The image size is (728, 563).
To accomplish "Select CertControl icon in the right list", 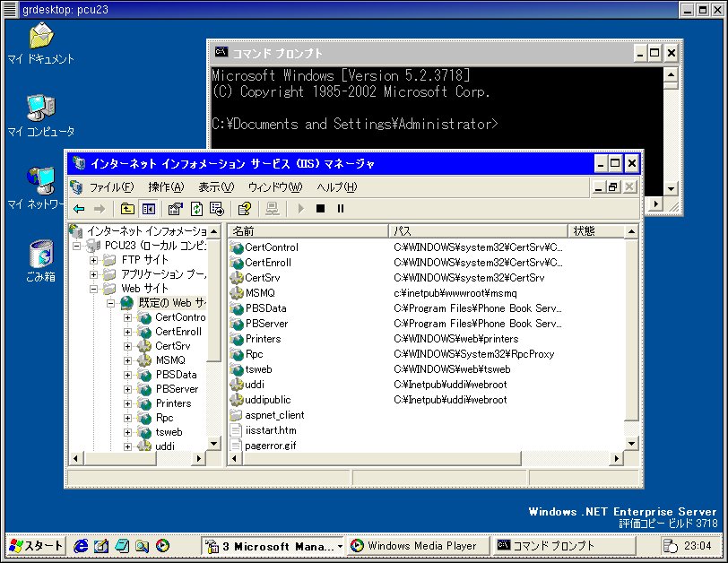I will click(x=237, y=247).
